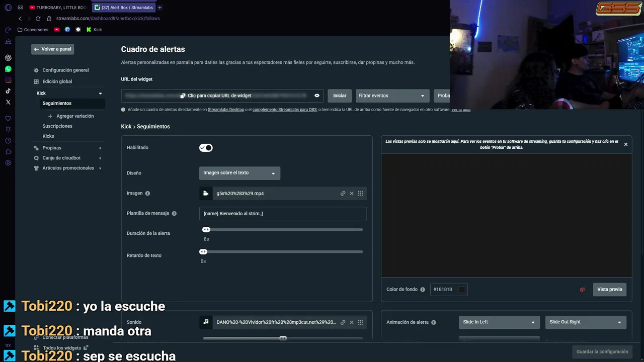Open Instagram in the Opera sidebar
644x362 pixels.
8,80
